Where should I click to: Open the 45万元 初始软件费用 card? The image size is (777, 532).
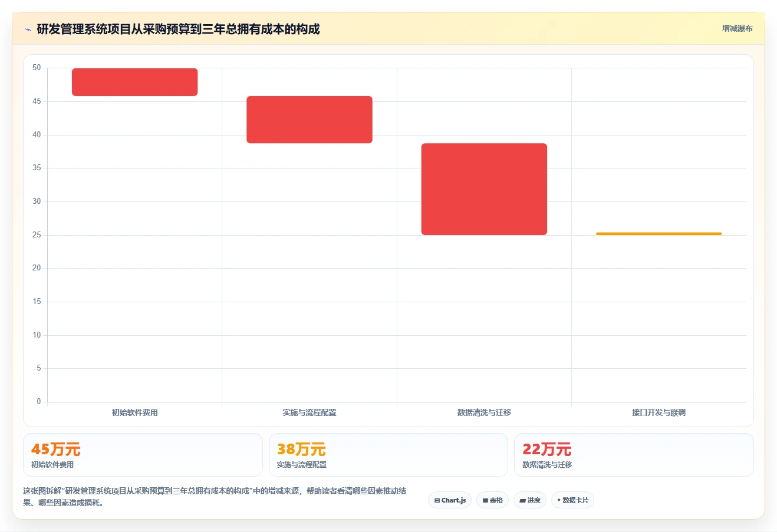(x=143, y=455)
